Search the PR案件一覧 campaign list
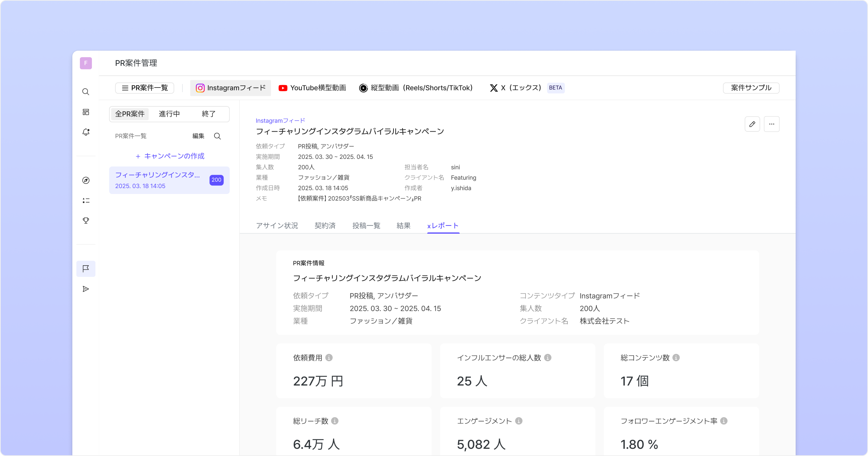This screenshot has height=456, width=868. coord(217,136)
